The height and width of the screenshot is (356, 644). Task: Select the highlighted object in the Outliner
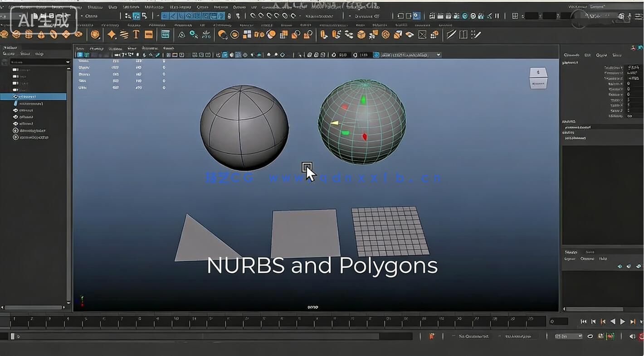(x=34, y=96)
